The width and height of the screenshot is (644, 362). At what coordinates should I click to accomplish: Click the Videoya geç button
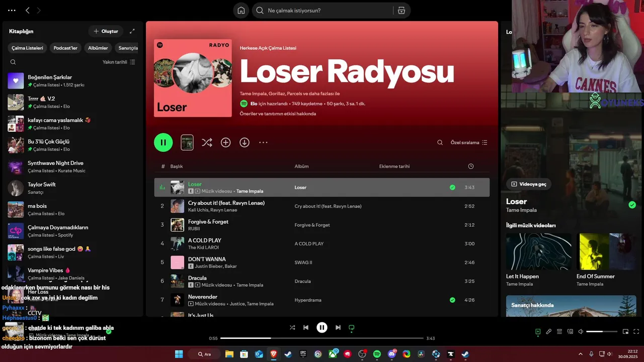[529, 184]
